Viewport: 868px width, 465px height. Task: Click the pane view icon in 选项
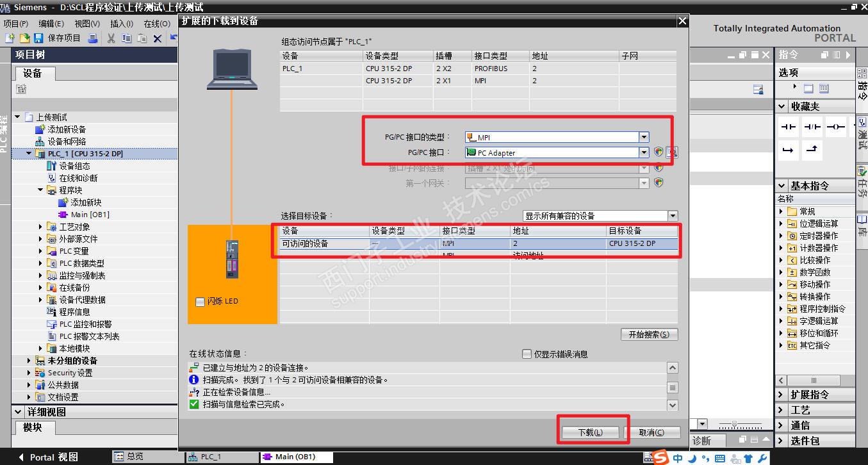click(808, 88)
